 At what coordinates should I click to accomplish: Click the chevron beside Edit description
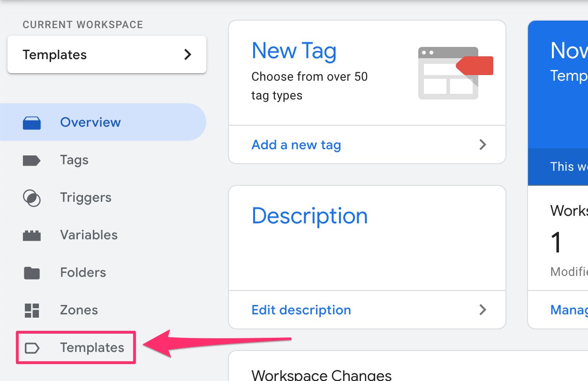click(x=482, y=310)
